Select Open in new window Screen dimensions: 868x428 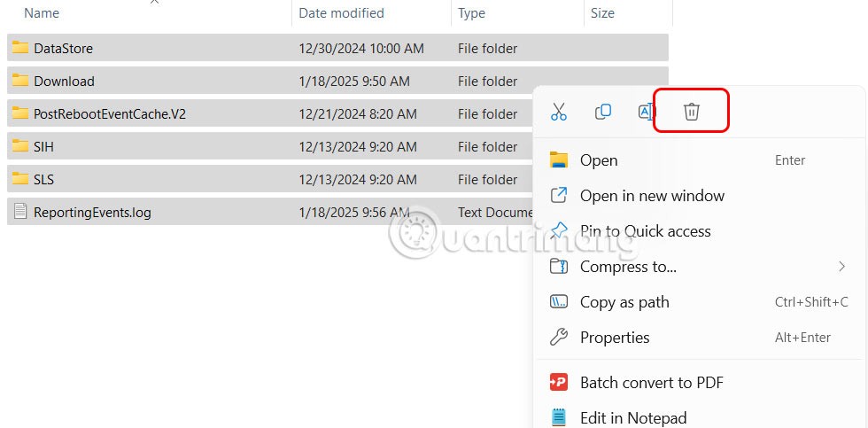pos(652,196)
